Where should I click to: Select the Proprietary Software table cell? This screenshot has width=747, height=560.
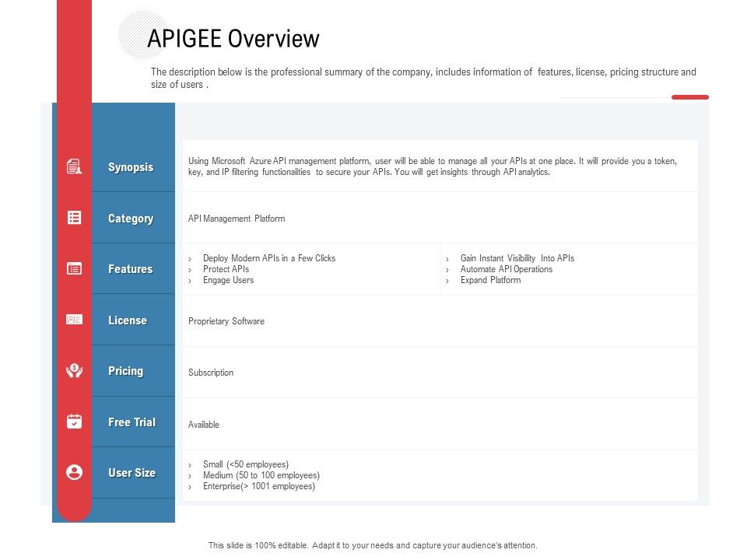[x=225, y=320]
